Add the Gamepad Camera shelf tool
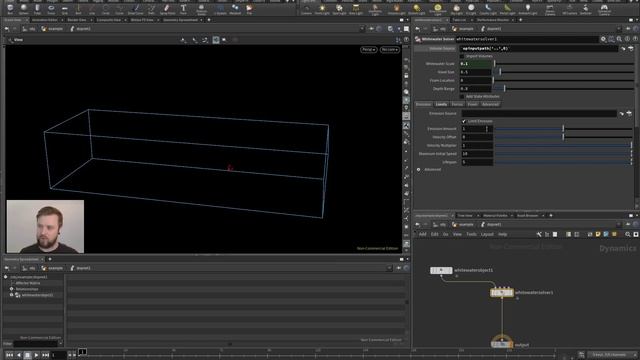Viewport: 640px width, 360px height. tap(604, 9)
